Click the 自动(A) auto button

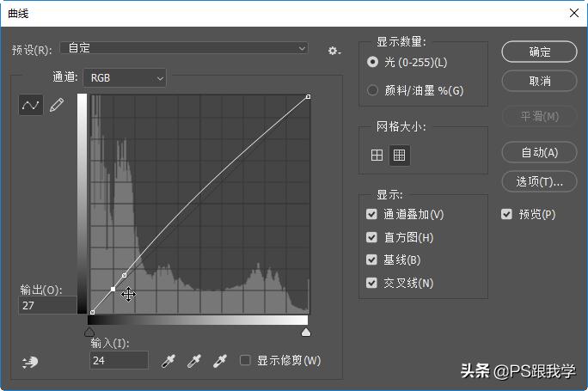coord(539,152)
